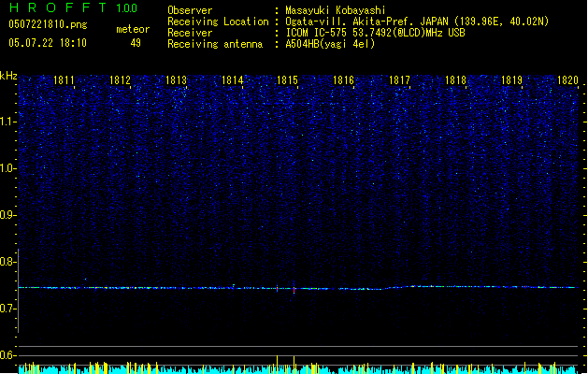This screenshot has width=588, height=374.
Task: Click the 1813 time axis marker
Action: tap(176, 80)
